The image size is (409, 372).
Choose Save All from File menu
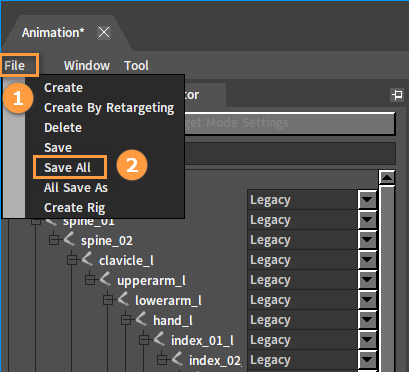click(x=67, y=167)
